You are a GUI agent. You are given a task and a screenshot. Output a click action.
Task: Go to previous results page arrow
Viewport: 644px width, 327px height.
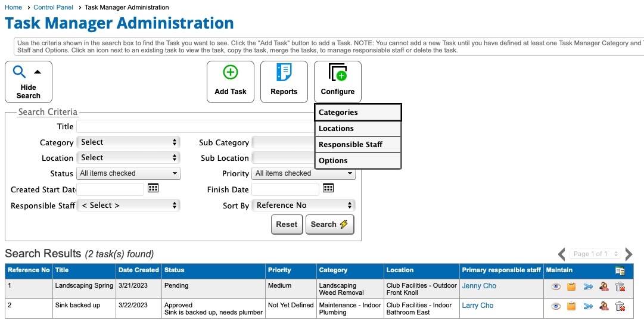[561, 254]
